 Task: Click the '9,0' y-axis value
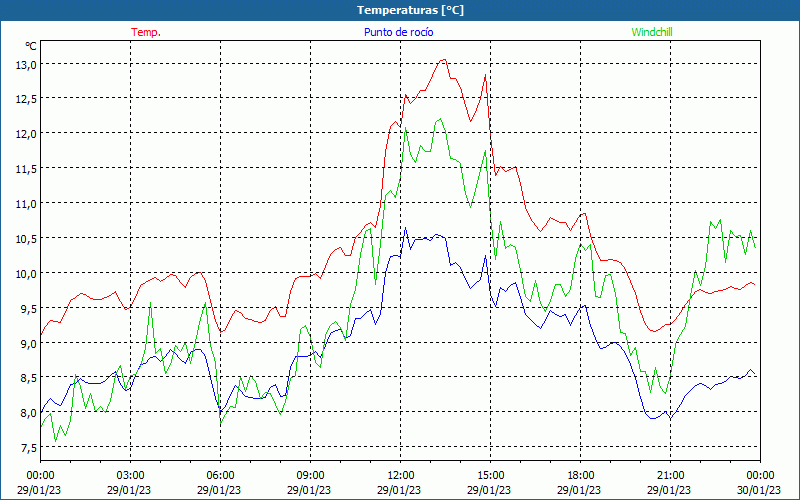pos(27,344)
